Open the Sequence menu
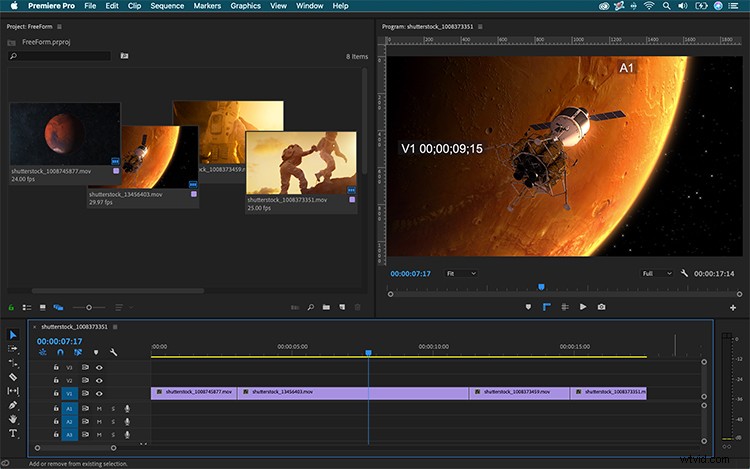750x469 pixels. point(167,6)
